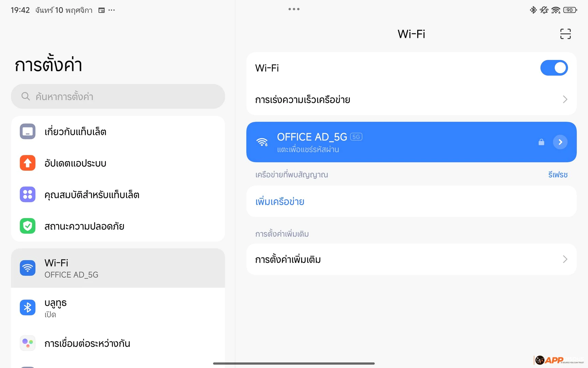
Task: Tap the Bluetooth icon in settings list
Action: tap(28, 308)
